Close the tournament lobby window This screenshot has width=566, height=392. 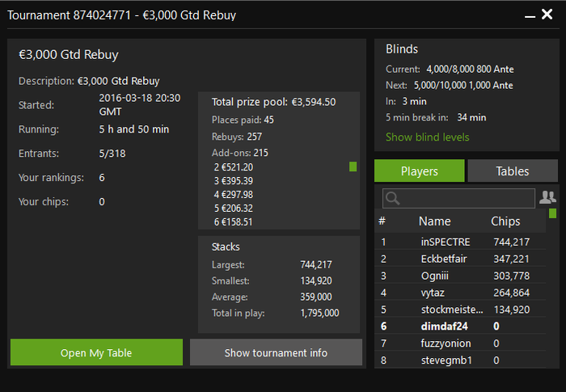pos(547,15)
